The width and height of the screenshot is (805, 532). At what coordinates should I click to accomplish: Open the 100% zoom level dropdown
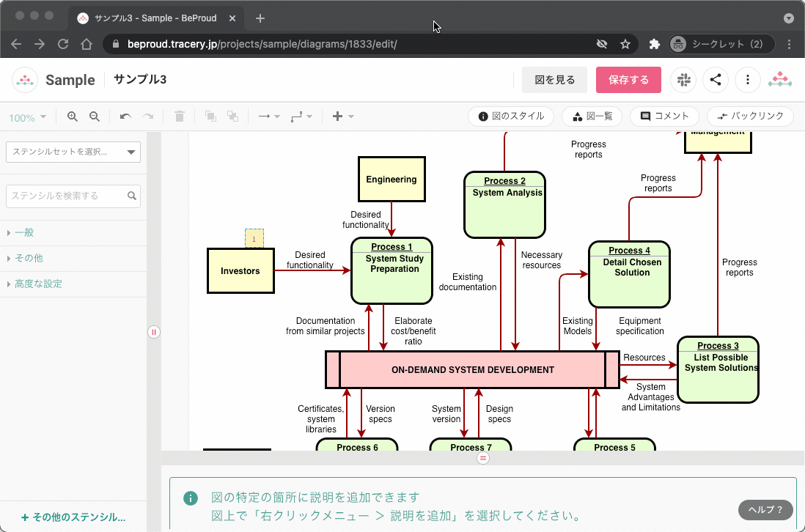pyautogui.click(x=28, y=117)
